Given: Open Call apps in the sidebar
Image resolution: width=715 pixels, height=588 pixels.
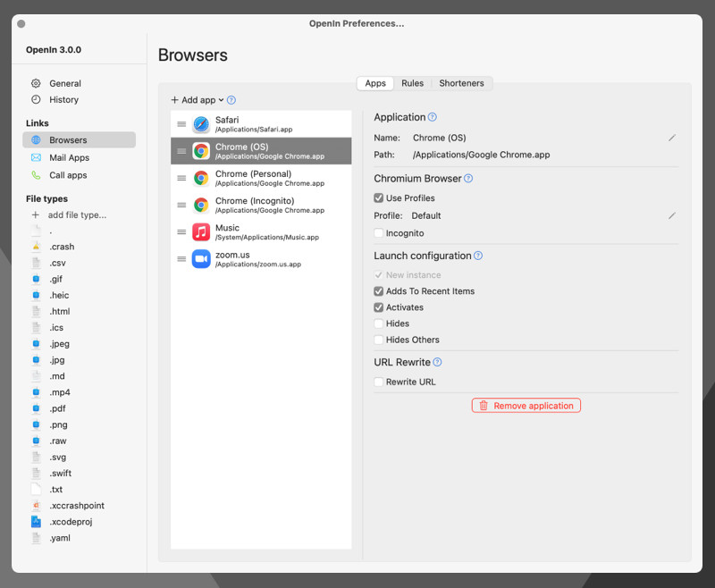Looking at the screenshot, I should (x=68, y=175).
